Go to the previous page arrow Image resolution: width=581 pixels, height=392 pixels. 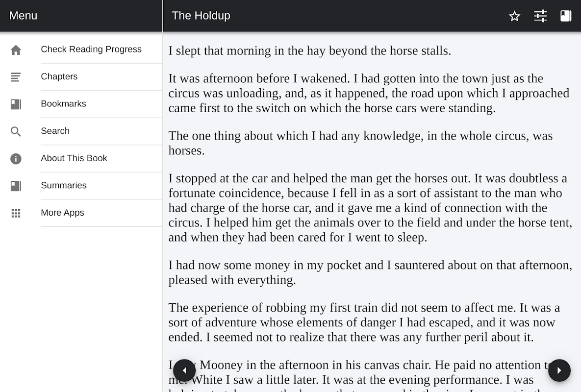[184, 370]
